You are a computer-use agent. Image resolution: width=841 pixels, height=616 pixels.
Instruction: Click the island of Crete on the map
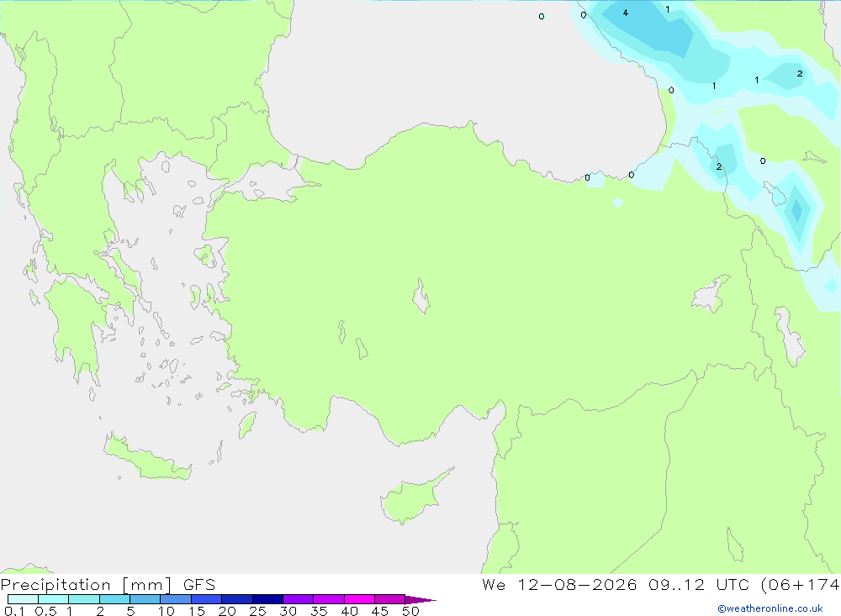147,458
